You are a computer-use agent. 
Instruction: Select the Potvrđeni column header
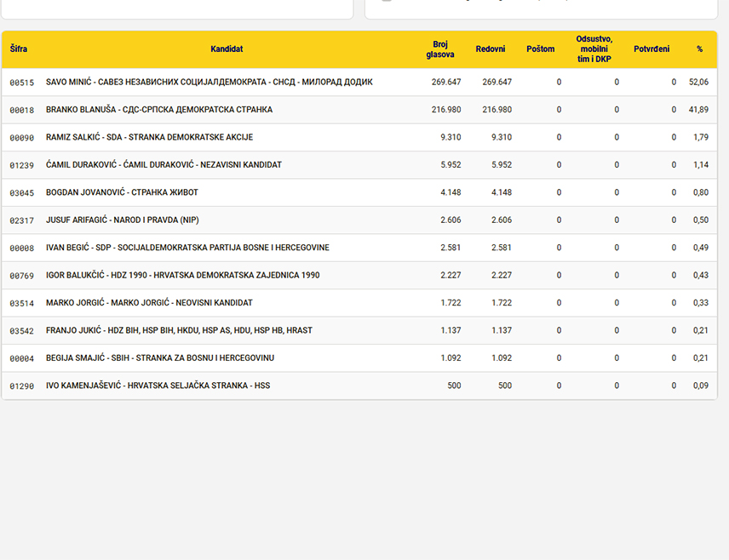pos(652,49)
